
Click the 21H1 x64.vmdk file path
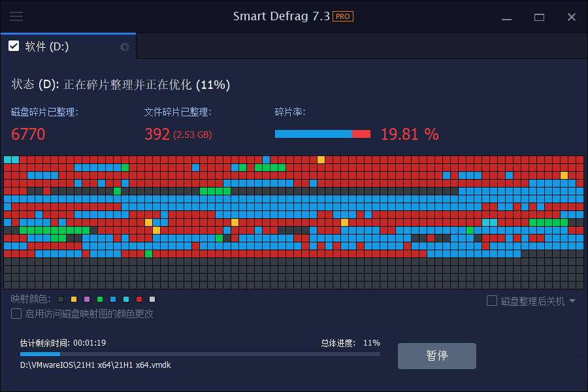(x=95, y=365)
